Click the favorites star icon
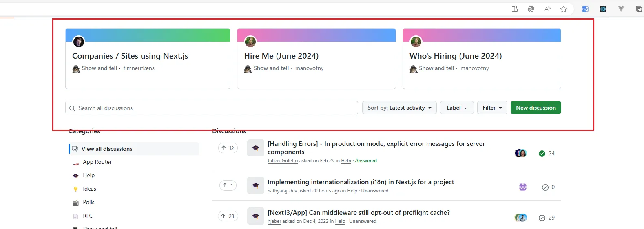The width and height of the screenshot is (644, 229). point(564,9)
